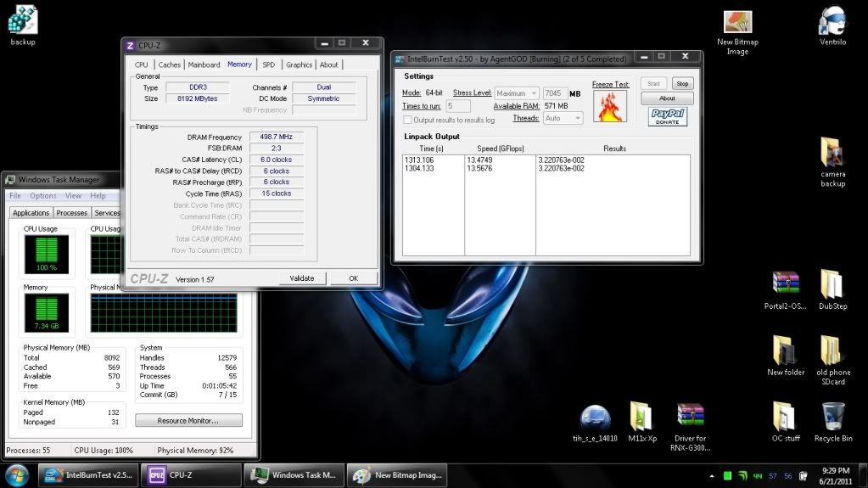
Task: Open the New folder desktop icon
Action: tap(785, 356)
